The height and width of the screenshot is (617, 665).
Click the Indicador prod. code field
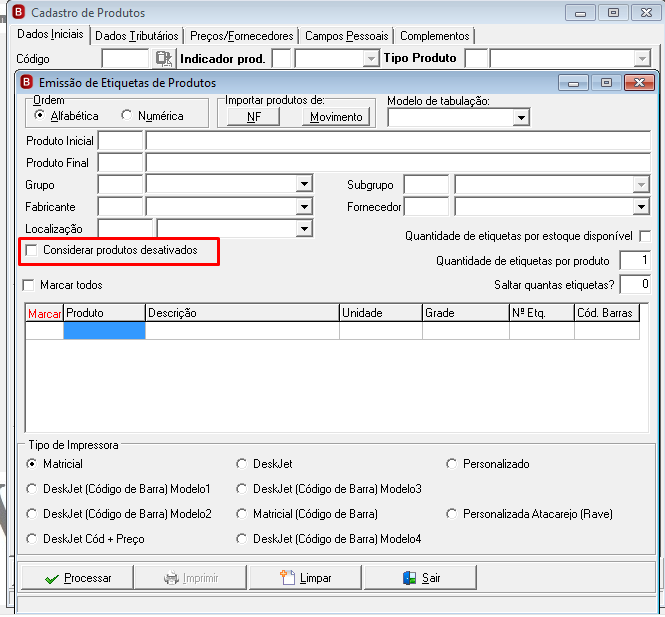[x=282, y=58]
